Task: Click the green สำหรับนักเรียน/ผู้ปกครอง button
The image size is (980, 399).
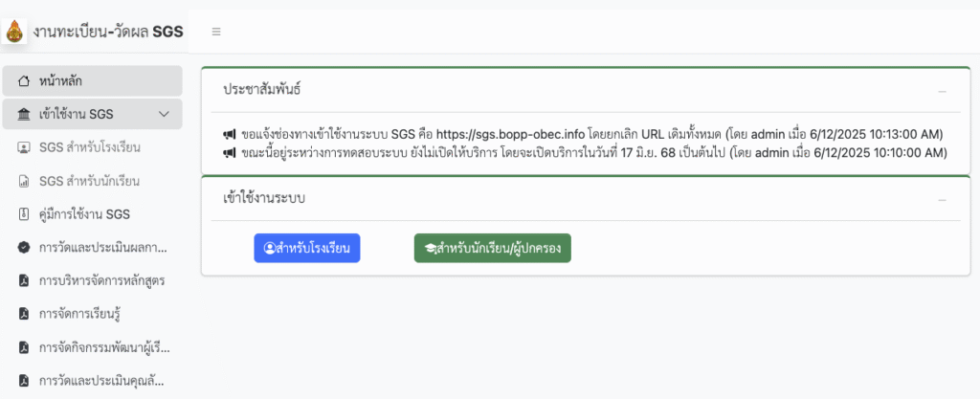Action: (x=492, y=249)
